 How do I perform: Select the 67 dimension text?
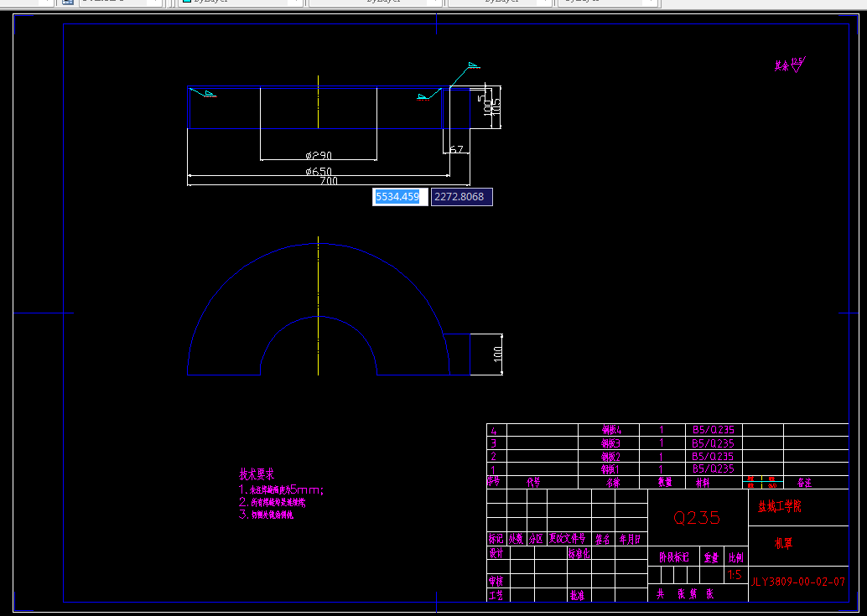456,149
